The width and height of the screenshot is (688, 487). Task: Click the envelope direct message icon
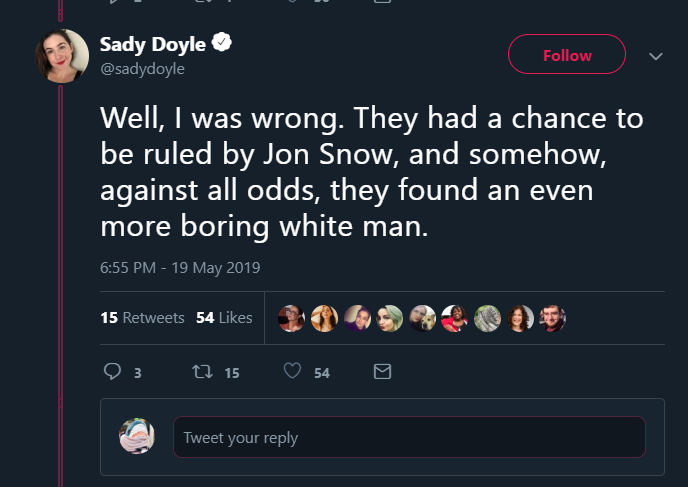click(x=382, y=372)
